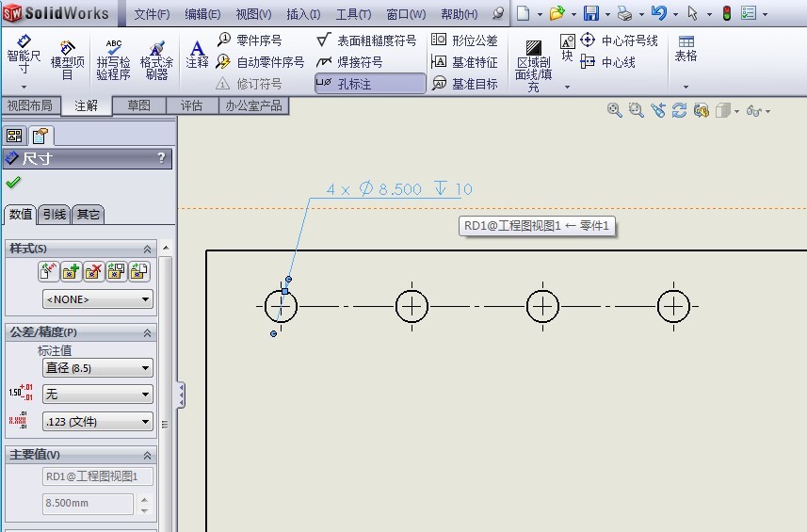
Task: Collapse the 公差/精度(P) section
Action: point(147,333)
